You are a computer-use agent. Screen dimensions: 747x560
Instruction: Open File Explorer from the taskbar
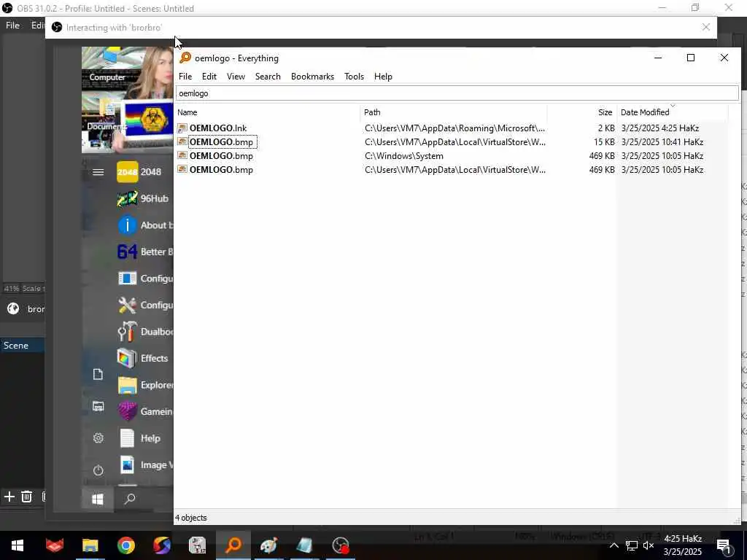tap(90, 545)
